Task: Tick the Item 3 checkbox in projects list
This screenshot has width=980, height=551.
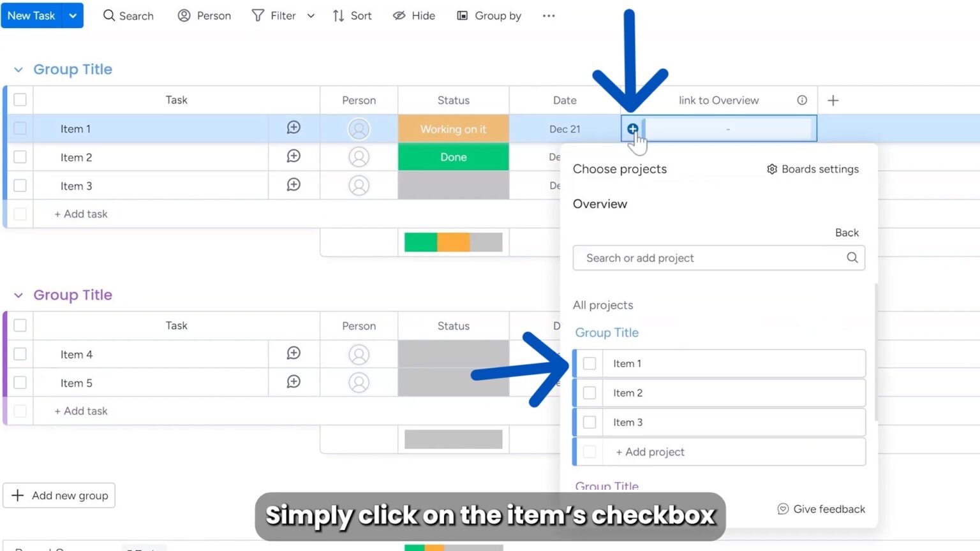Action: pos(590,422)
